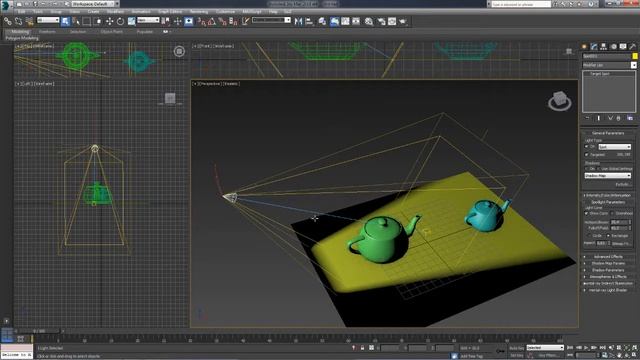Open the Workspace Default dropdown
The width and height of the screenshot is (640, 360).
(x=95, y=4)
